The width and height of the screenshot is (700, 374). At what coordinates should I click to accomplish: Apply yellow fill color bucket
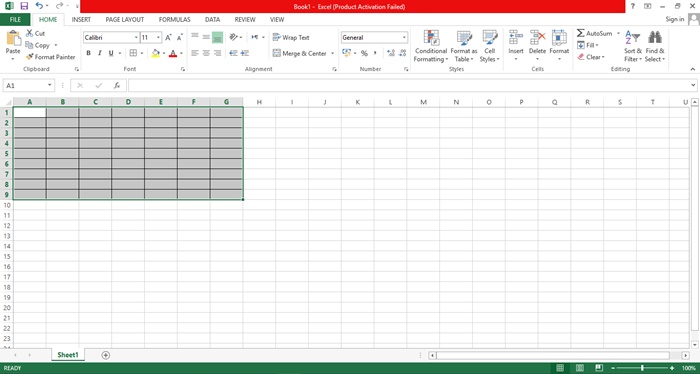click(x=155, y=53)
